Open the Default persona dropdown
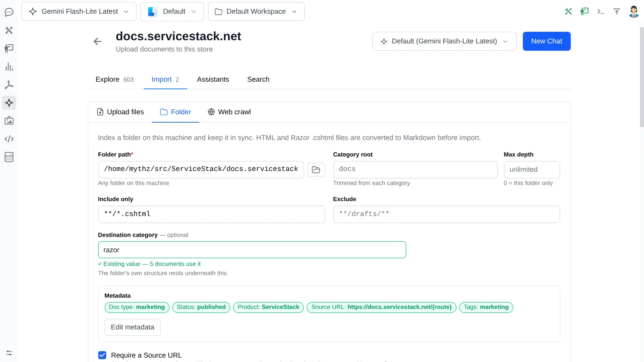Screen dimensions: 644x362 tap(172, 11)
